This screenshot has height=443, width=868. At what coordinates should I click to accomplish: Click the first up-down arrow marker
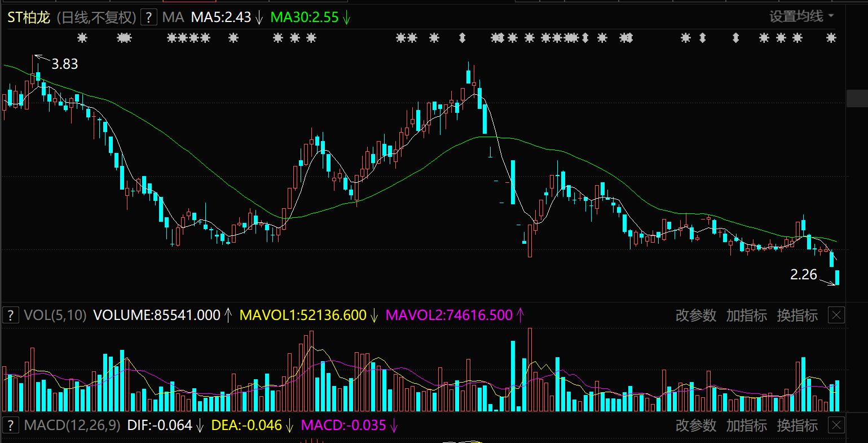pyautogui.click(x=462, y=38)
